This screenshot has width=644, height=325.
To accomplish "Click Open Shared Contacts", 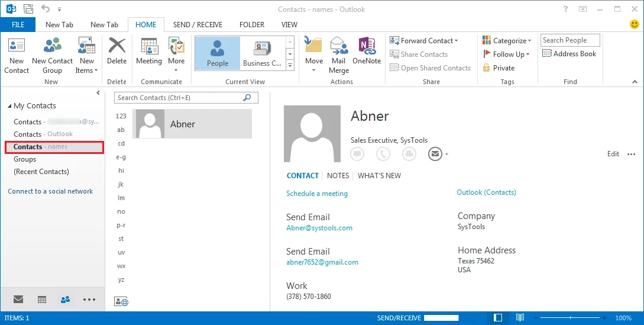I will point(430,67).
